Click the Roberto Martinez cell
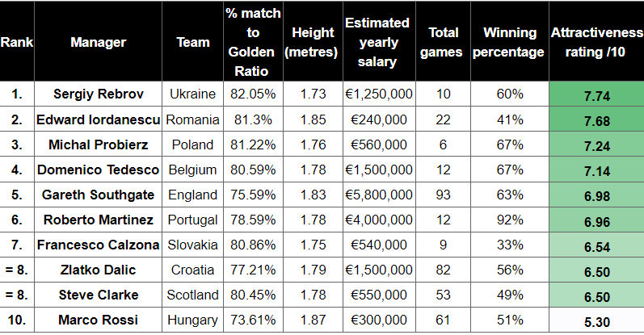The height and width of the screenshot is (335, 644). coord(98,220)
